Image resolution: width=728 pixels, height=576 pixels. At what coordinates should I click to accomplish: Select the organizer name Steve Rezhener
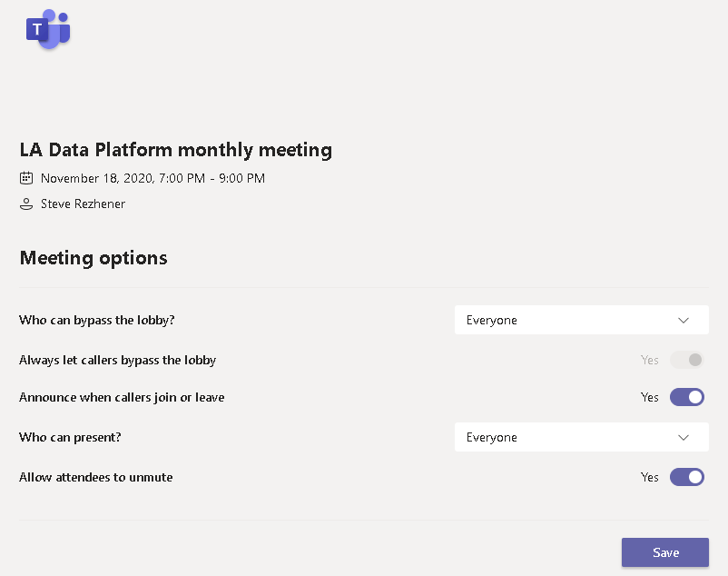click(83, 204)
